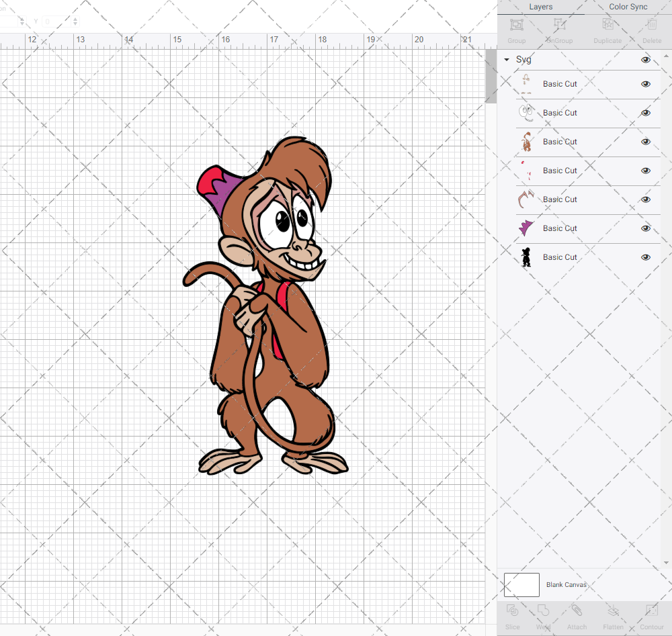The height and width of the screenshot is (636, 672).
Task: Click the canvas vertical scrollbar thumb
Action: [x=491, y=77]
